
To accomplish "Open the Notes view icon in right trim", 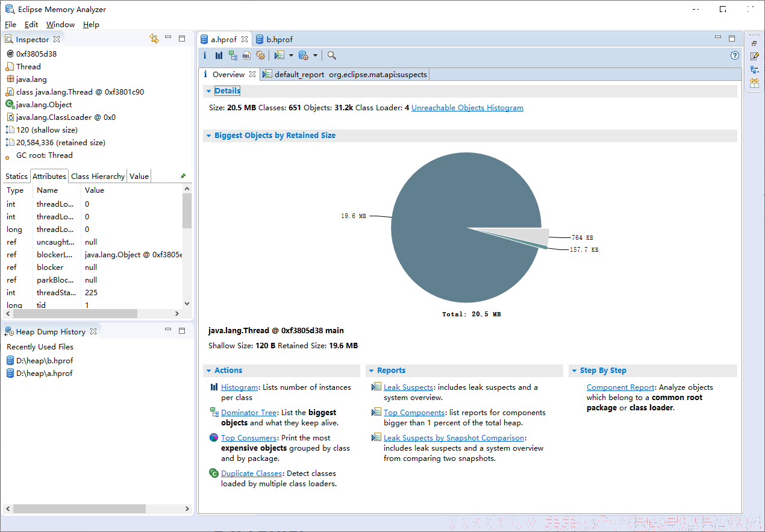I will click(754, 56).
